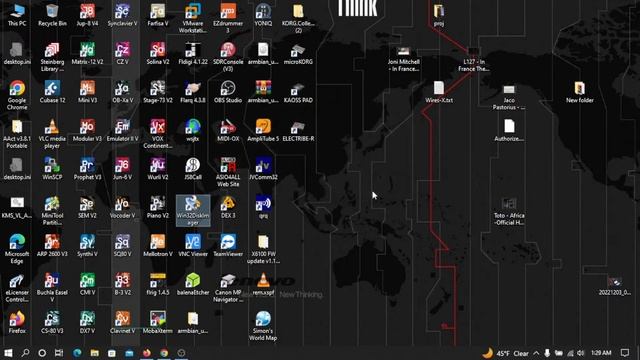
Task: Select the Toto - Africa video file
Action: 509,211
